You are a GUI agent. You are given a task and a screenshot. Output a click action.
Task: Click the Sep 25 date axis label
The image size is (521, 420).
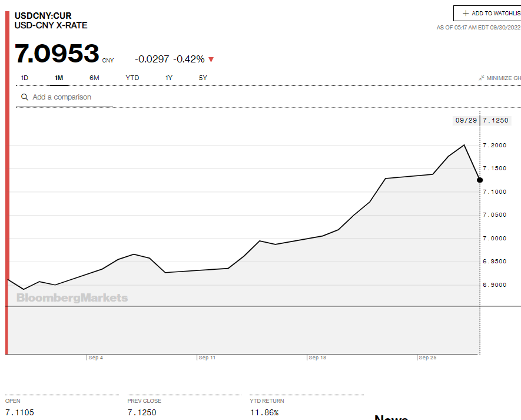click(427, 358)
